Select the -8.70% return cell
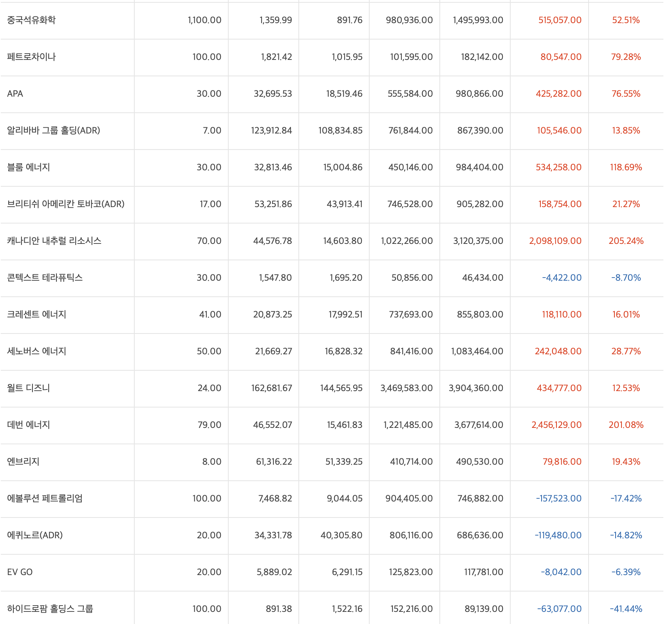Image resolution: width=672 pixels, height=624 pixels. (626, 278)
